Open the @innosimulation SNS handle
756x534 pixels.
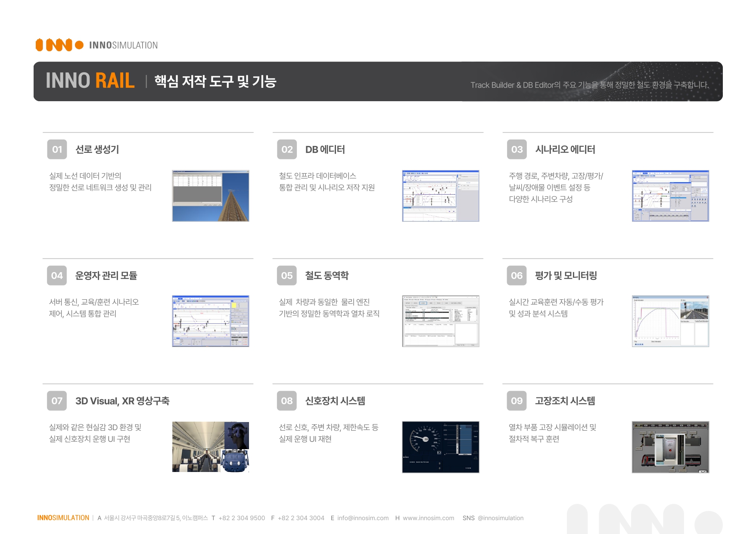click(501, 518)
